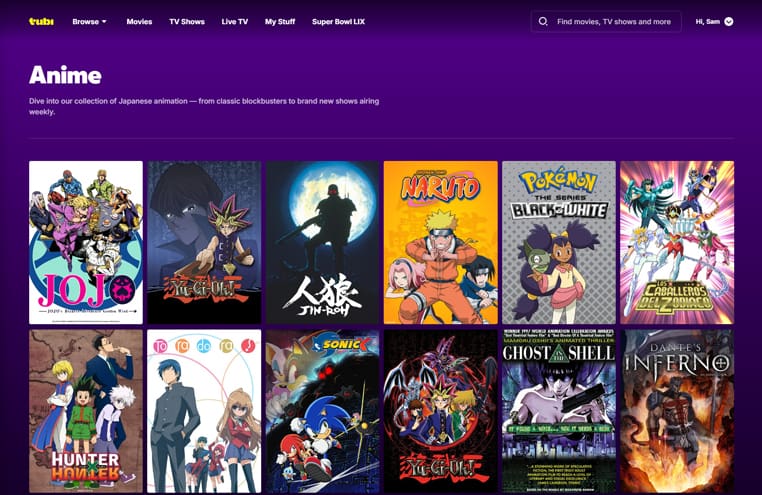Open Pokémon Black & White poster
Image resolution: width=762 pixels, height=495 pixels.
559,242
